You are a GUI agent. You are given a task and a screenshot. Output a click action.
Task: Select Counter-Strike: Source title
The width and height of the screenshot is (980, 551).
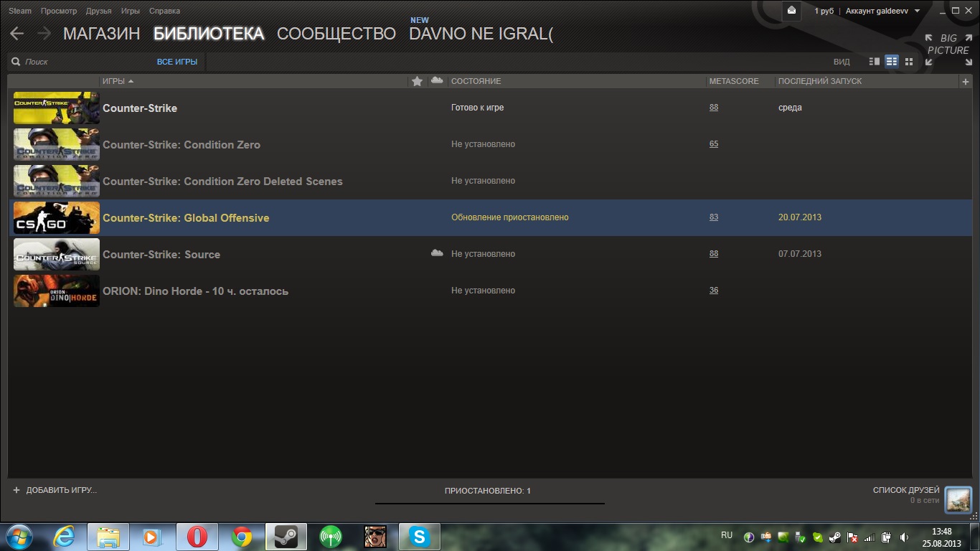(161, 254)
